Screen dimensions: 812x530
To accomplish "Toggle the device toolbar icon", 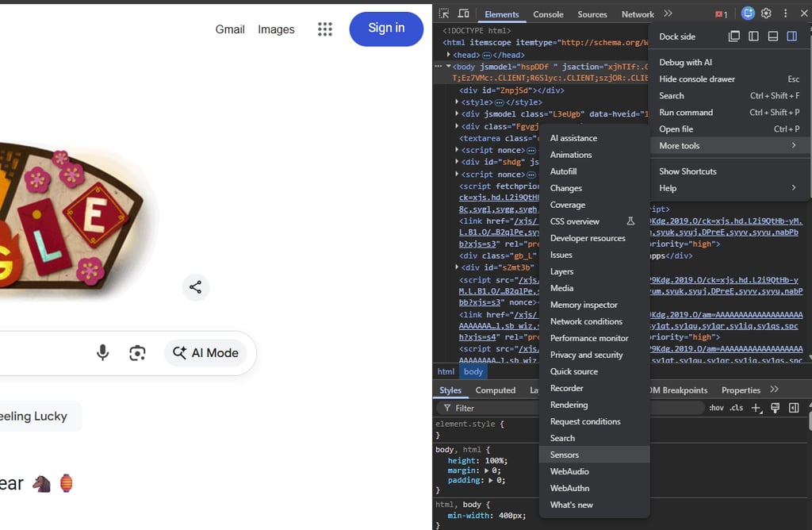I will tap(463, 14).
